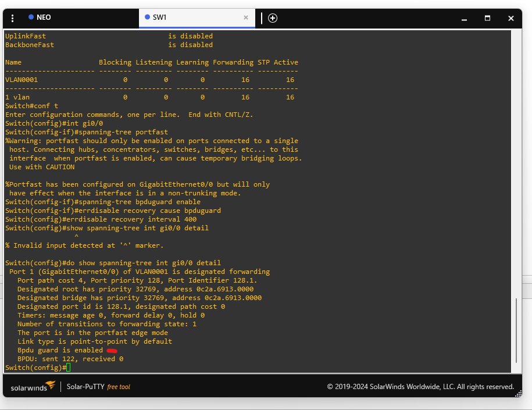Click 'Designated port id is 128.1' line
This screenshot has height=410, width=532.
pos(121,306)
